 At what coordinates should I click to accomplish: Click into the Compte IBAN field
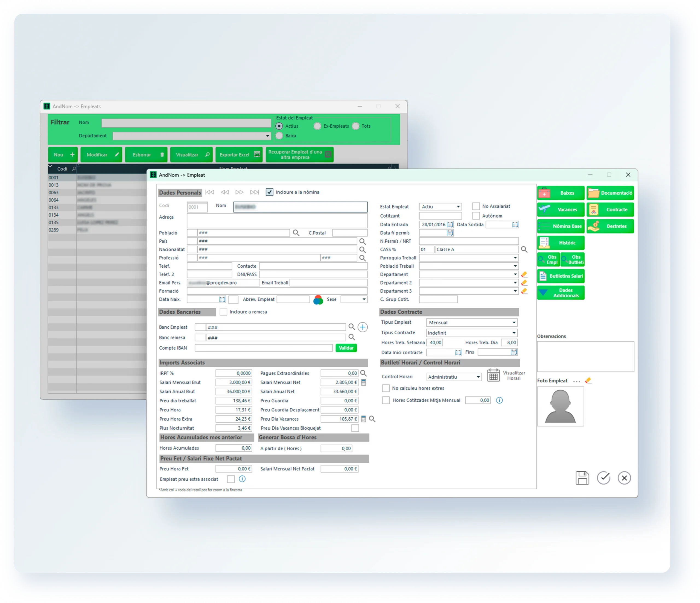tap(264, 348)
